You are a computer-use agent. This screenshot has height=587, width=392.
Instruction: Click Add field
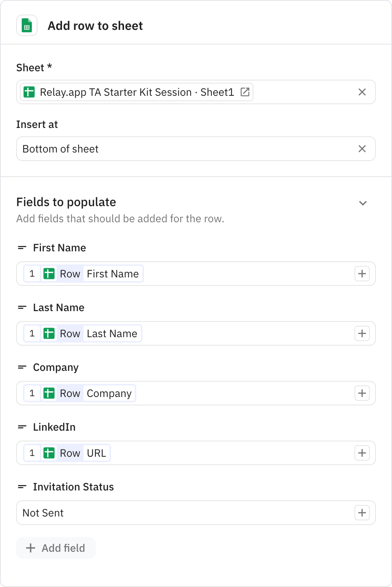56,548
